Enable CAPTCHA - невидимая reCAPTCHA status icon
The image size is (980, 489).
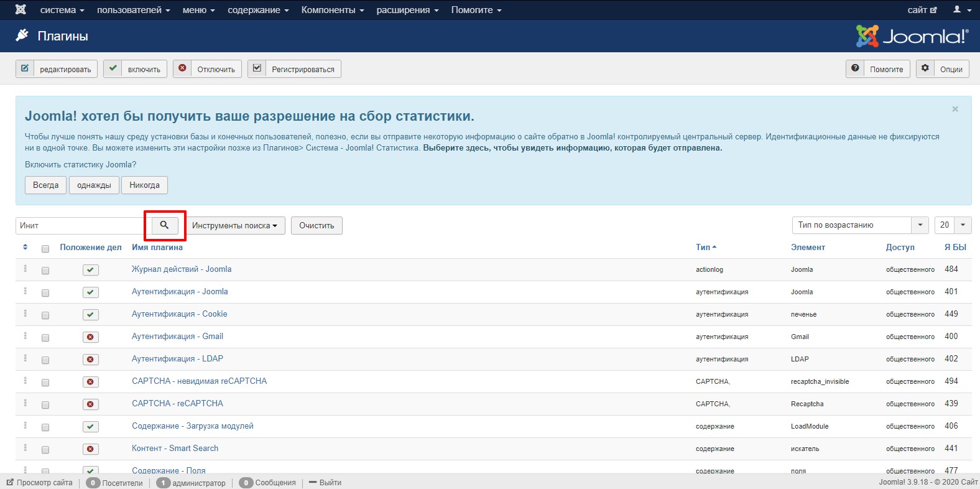click(91, 382)
